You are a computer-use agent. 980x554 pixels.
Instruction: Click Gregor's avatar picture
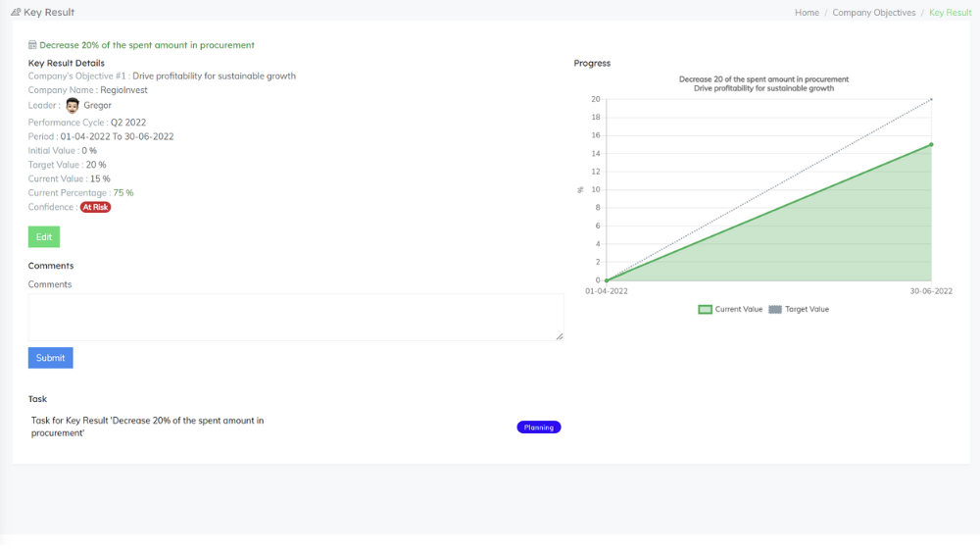(x=73, y=105)
